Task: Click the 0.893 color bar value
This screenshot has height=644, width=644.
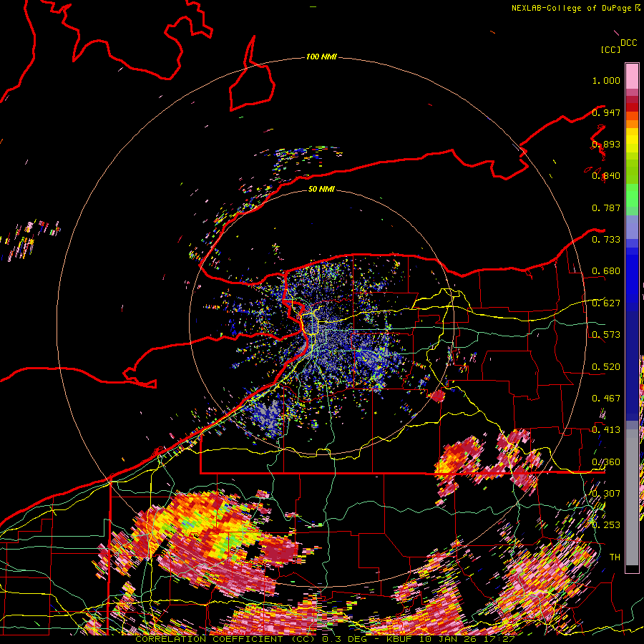Action: tap(606, 144)
